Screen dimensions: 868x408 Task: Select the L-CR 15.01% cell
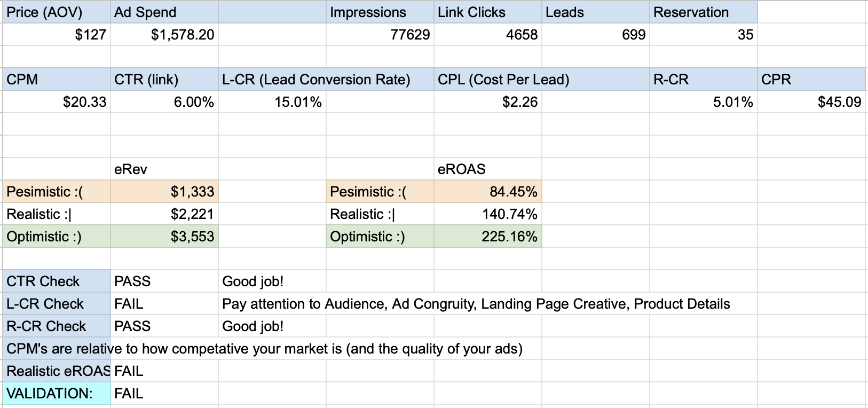272,102
